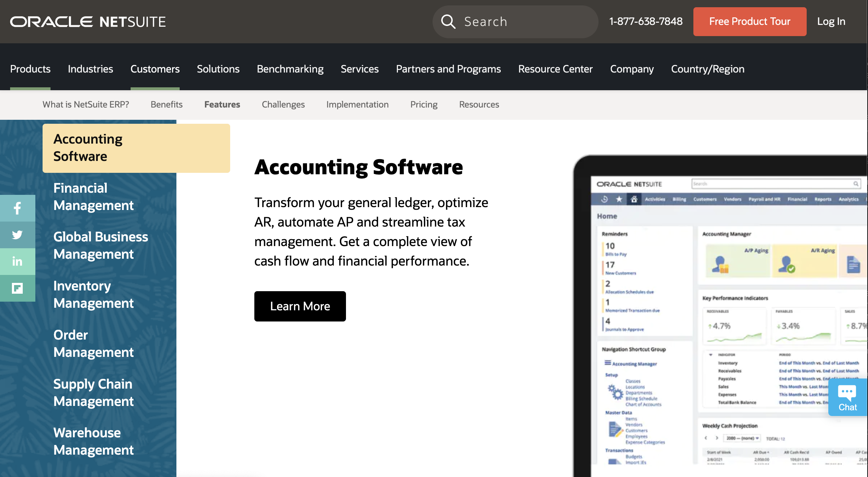Click the magnifying glass search icon
Viewport: 868px width, 477px height.
(x=448, y=22)
